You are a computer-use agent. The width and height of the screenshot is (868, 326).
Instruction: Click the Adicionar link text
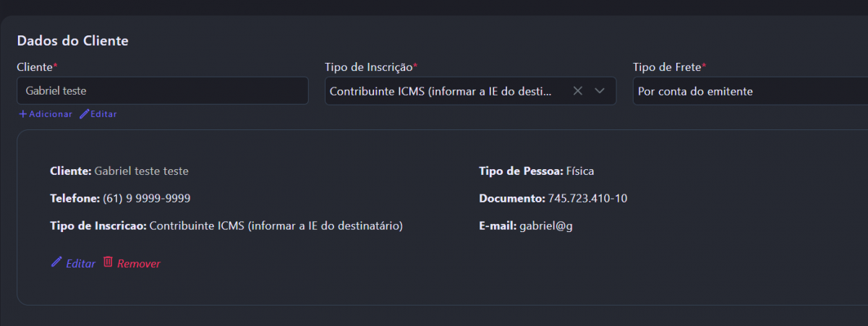point(51,114)
